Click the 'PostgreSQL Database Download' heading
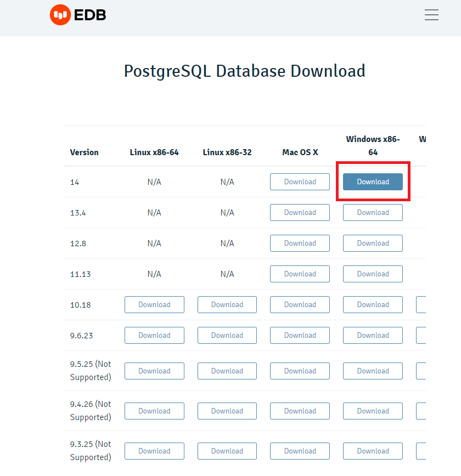The width and height of the screenshot is (461, 476). tap(244, 71)
